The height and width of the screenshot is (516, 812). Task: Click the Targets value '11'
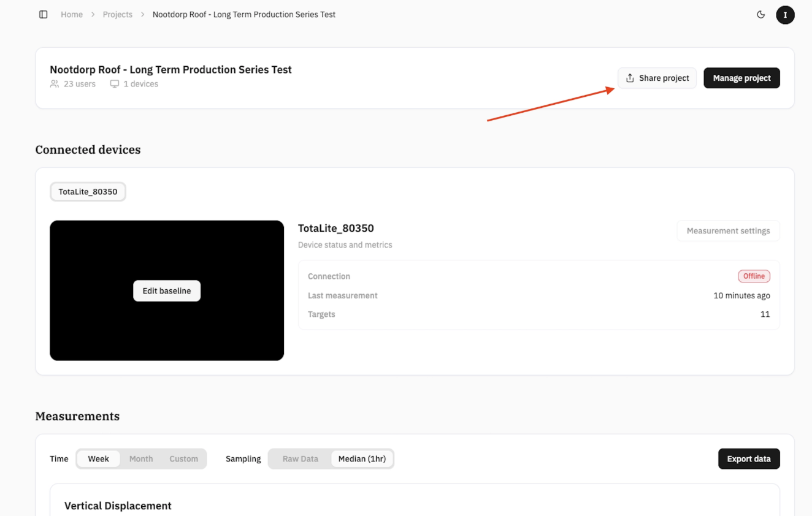[765, 314]
